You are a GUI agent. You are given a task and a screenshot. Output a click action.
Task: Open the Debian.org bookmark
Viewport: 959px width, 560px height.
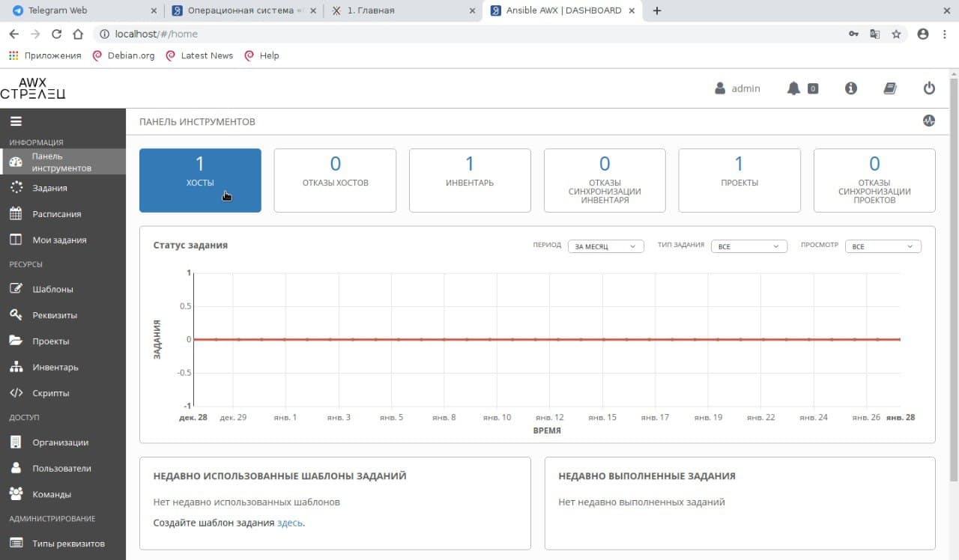pyautogui.click(x=124, y=55)
